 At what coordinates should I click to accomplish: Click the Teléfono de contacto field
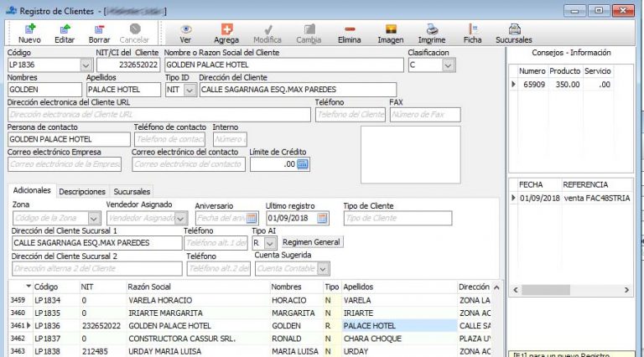169,139
